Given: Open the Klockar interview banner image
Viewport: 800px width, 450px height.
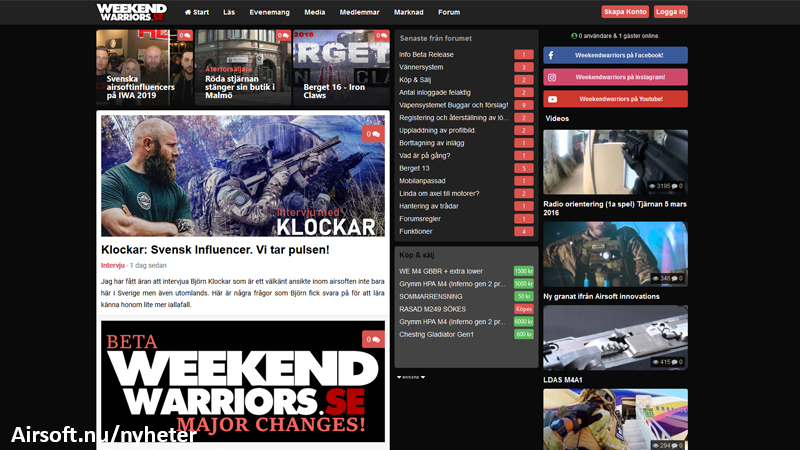Looking at the screenshot, I should [243, 176].
